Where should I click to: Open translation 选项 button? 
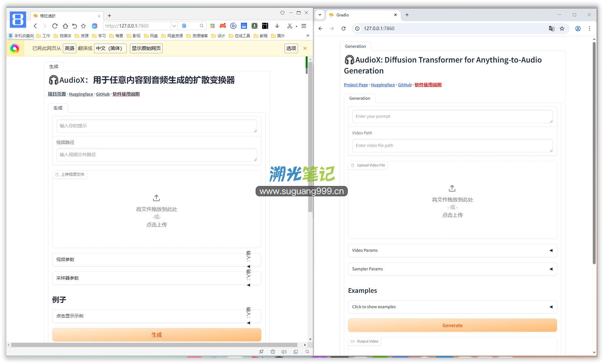[x=291, y=48]
